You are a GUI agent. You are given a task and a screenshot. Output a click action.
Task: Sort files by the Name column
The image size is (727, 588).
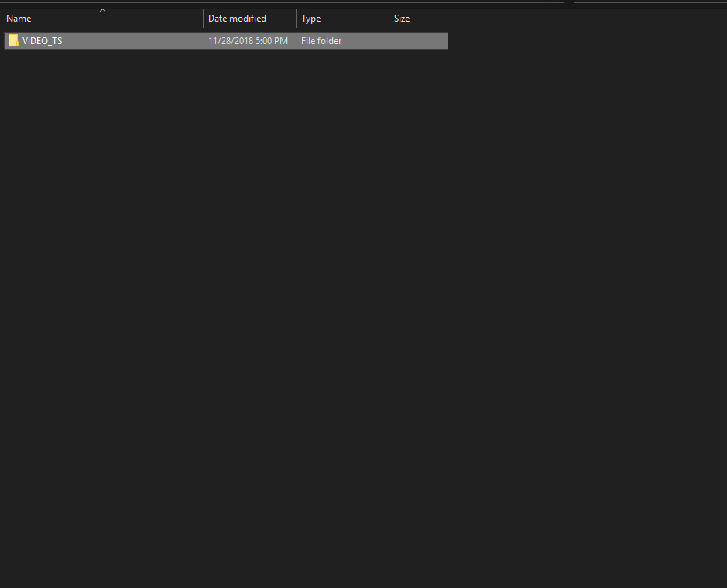(x=19, y=18)
